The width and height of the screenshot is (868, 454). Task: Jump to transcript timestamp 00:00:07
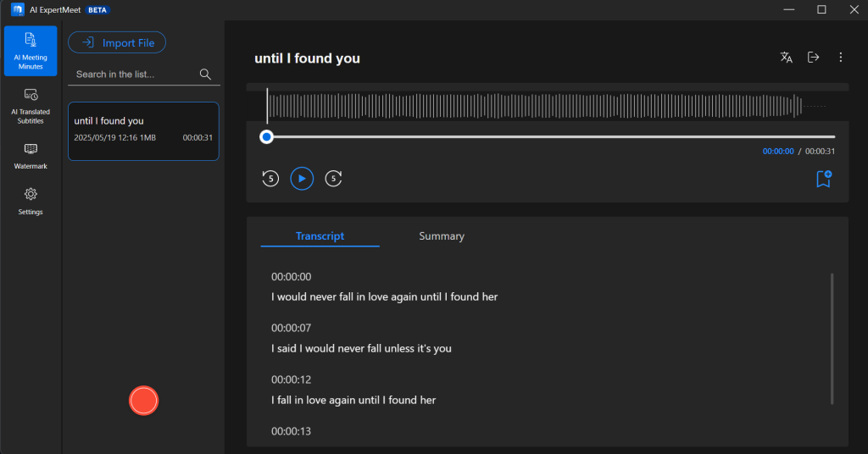coord(291,328)
